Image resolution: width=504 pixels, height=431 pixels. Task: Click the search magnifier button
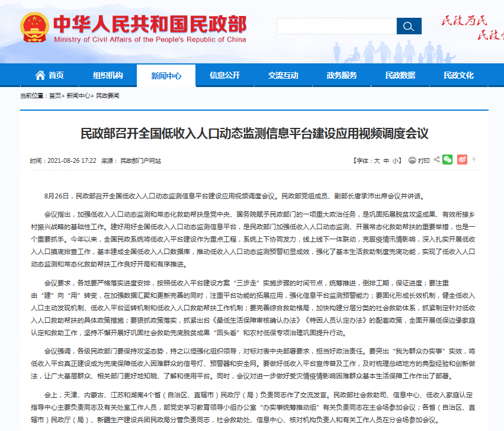click(409, 26)
